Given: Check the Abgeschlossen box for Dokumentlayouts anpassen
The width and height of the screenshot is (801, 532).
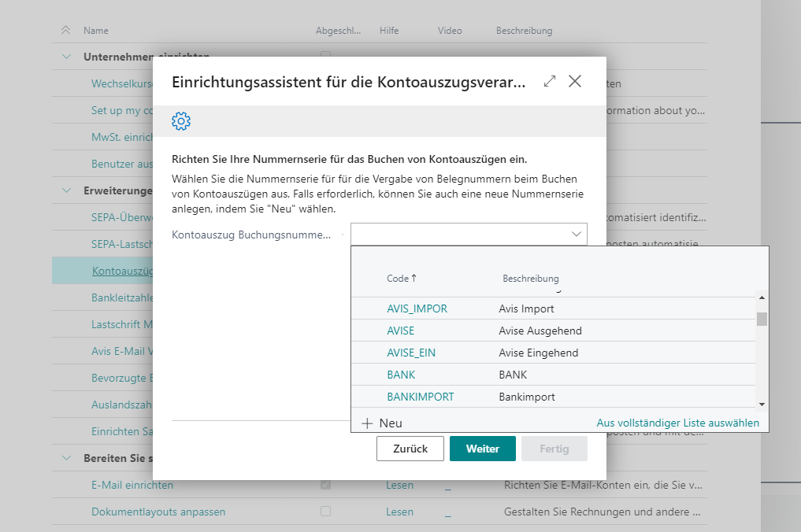Looking at the screenshot, I should point(325,512).
